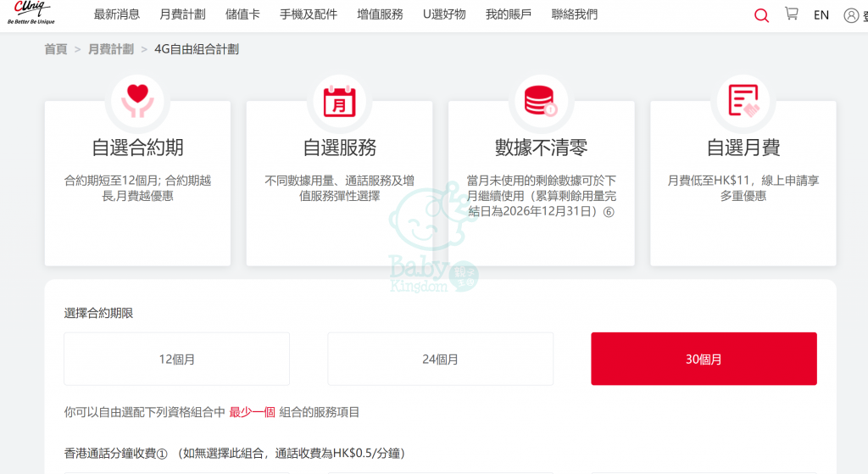Click text 月費低至HK$11，線上申請享多重優惠
This screenshot has width=868, height=474.
pos(743,188)
